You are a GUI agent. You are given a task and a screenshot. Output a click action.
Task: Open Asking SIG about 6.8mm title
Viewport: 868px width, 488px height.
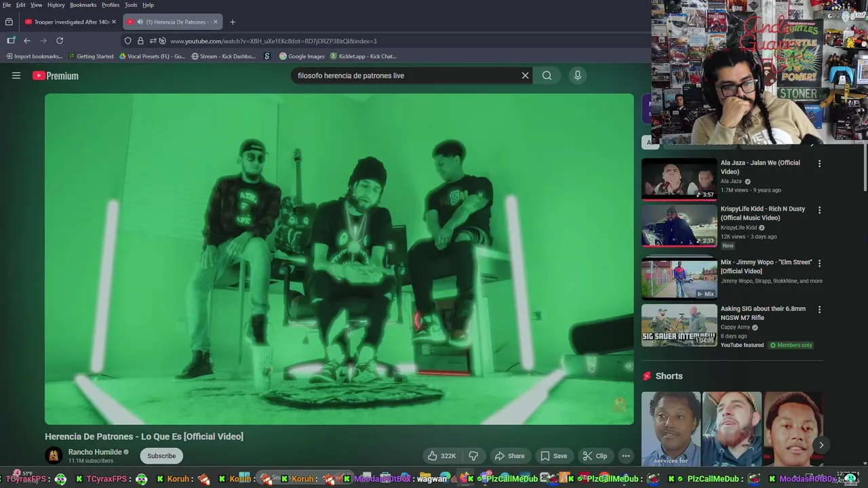(x=763, y=313)
